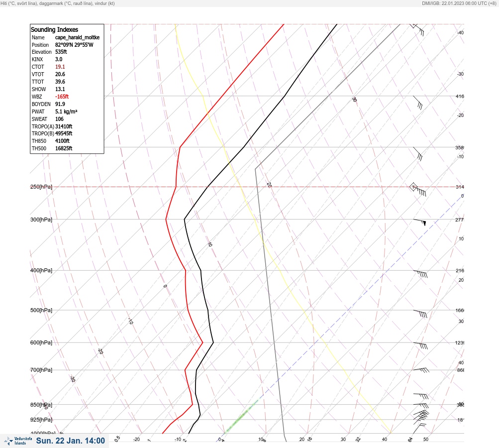The image size is (499, 448).
Task: Click the DMI/IGB model run timestamp
Action: pyautogui.click(x=459, y=3)
